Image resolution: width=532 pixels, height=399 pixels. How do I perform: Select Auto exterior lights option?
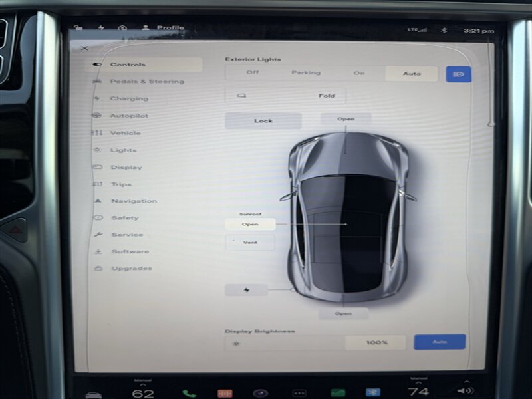412,74
